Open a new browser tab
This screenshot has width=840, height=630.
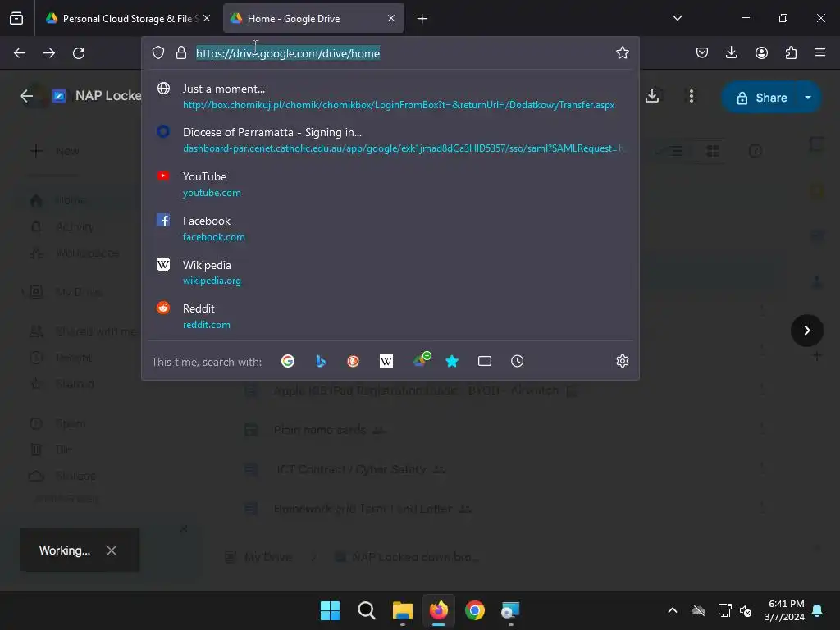click(422, 19)
